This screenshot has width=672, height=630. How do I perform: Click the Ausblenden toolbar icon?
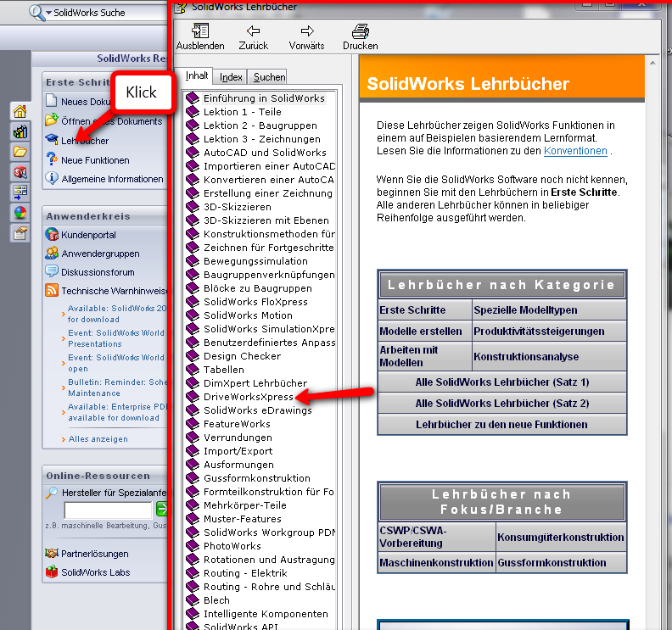tap(200, 31)
